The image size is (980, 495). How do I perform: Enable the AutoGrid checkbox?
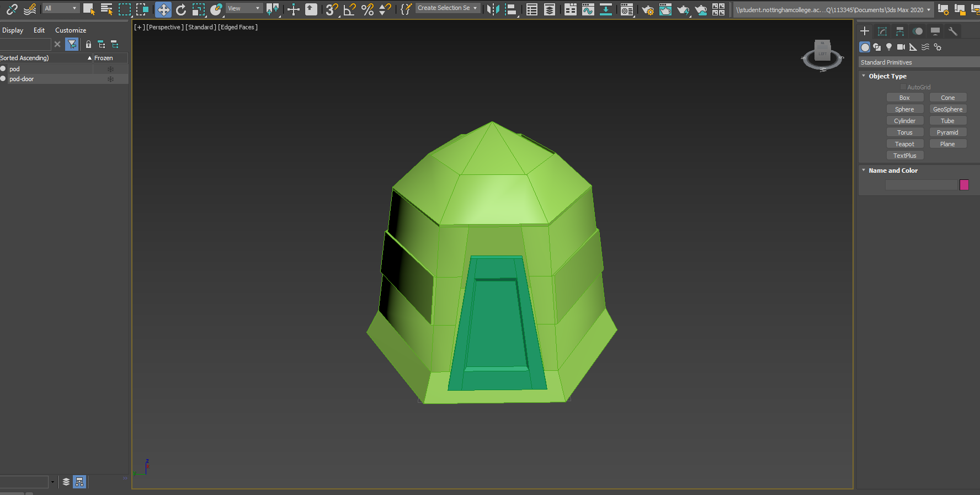(903, 87)
